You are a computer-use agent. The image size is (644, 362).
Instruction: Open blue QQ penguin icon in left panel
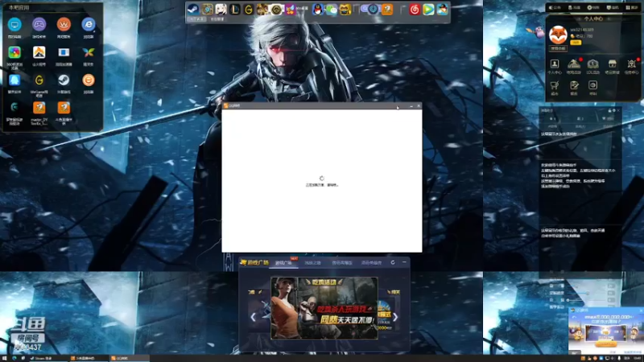pyautogui.click(x=14, y=80)
